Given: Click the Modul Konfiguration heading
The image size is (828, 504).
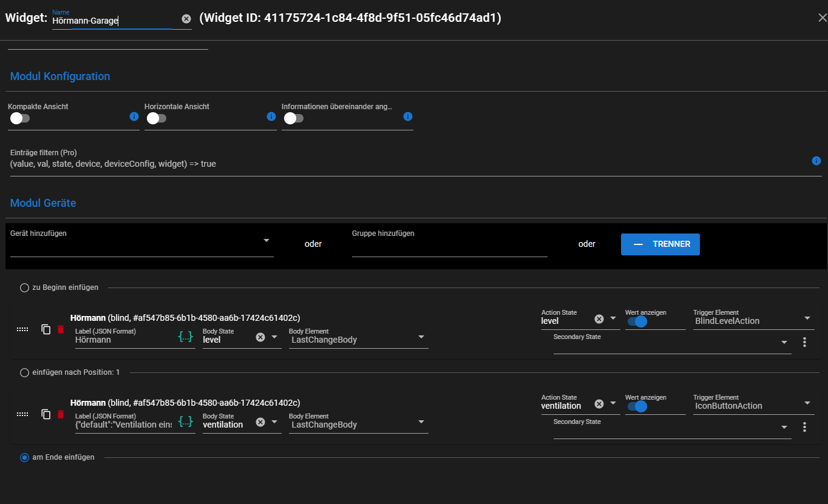Looking at the screenshot, I should pyautogui.click(x=60, y=76).
